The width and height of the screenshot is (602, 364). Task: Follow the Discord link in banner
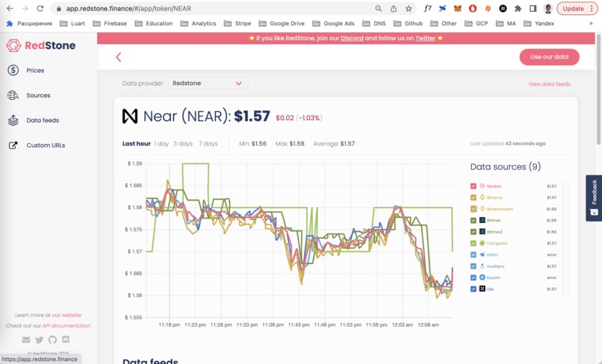(x=352, y=38)
